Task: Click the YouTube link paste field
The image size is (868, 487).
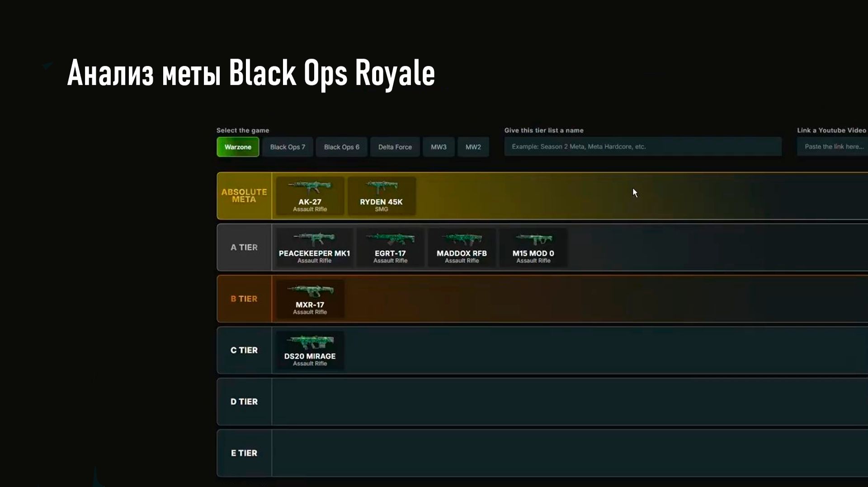Action: 834,146
